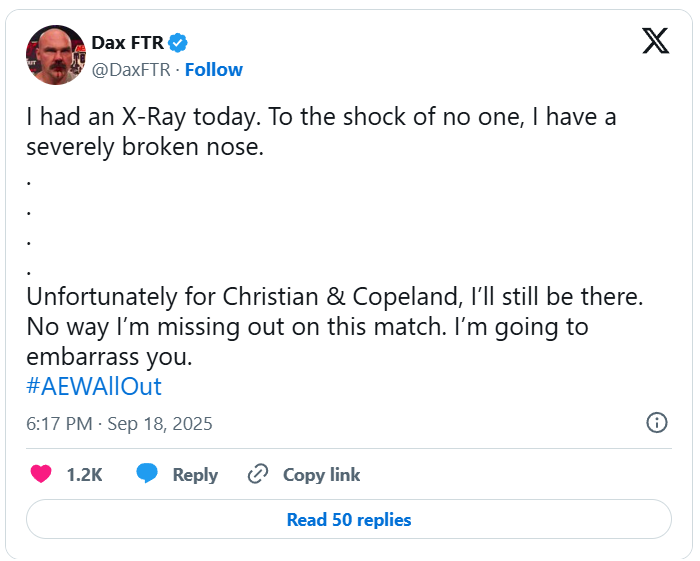Follow the Dax FTR account
This screenshot has width=700, height=561.
[x=214, y=69]
